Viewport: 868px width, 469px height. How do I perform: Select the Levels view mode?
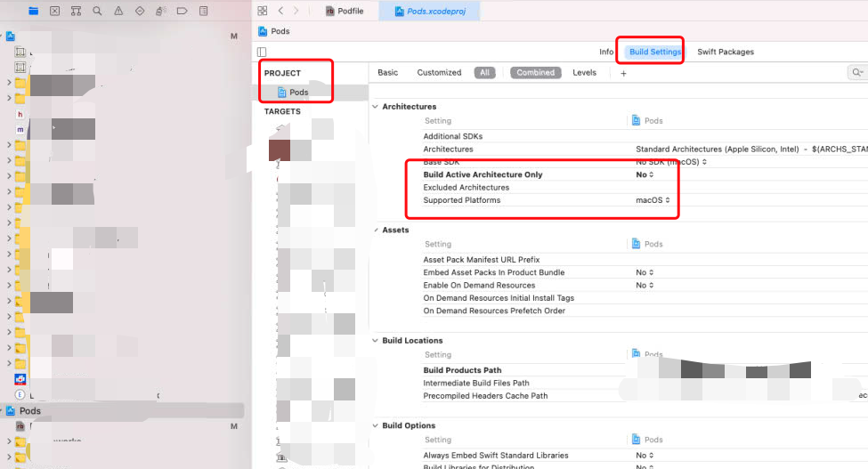pos(584,72)
